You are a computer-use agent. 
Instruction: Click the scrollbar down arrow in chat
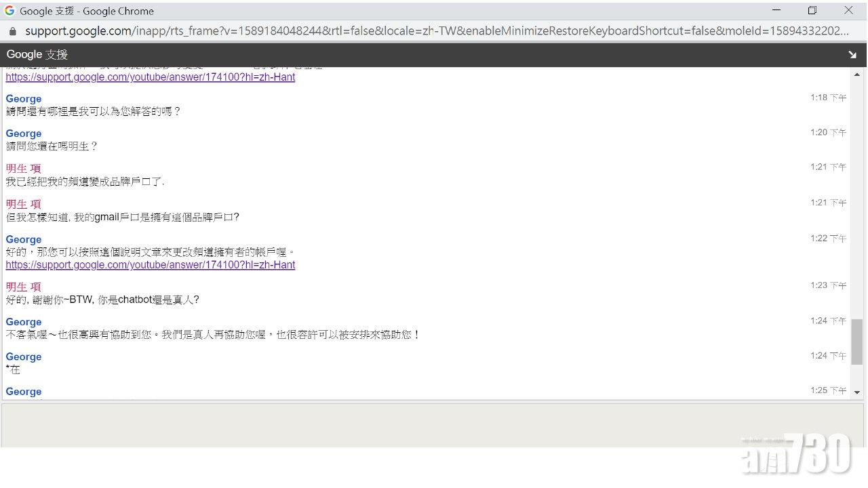click(857, 392)
